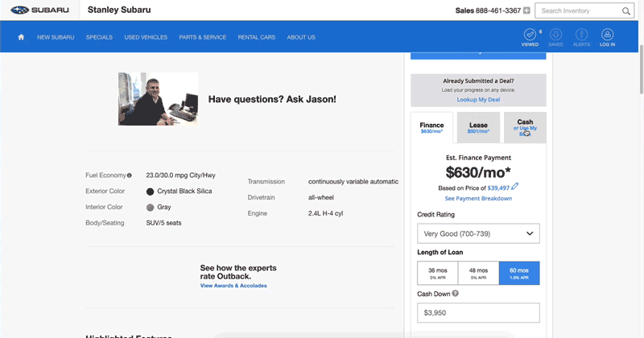
Task: Edit price with pencil icon
Action: [514, 187]
